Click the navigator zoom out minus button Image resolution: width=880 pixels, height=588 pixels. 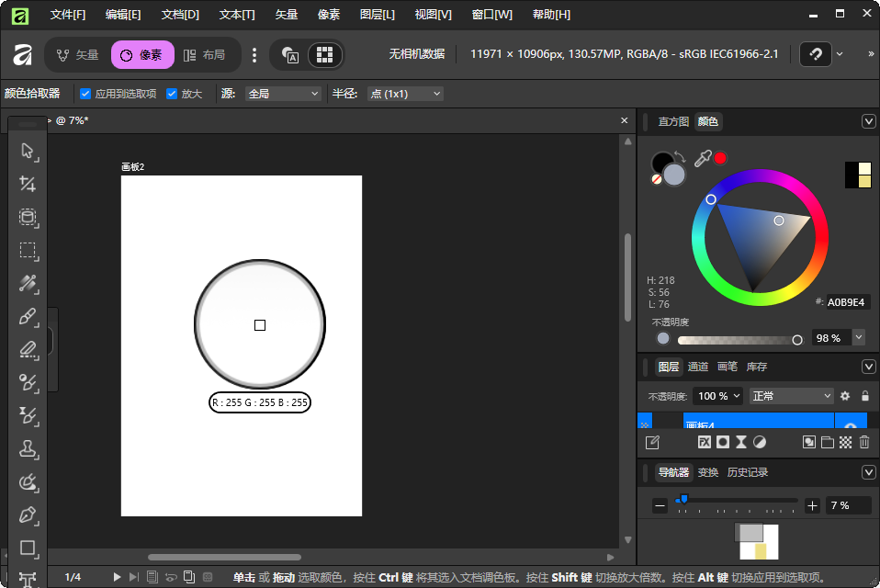tap(660, 506)
